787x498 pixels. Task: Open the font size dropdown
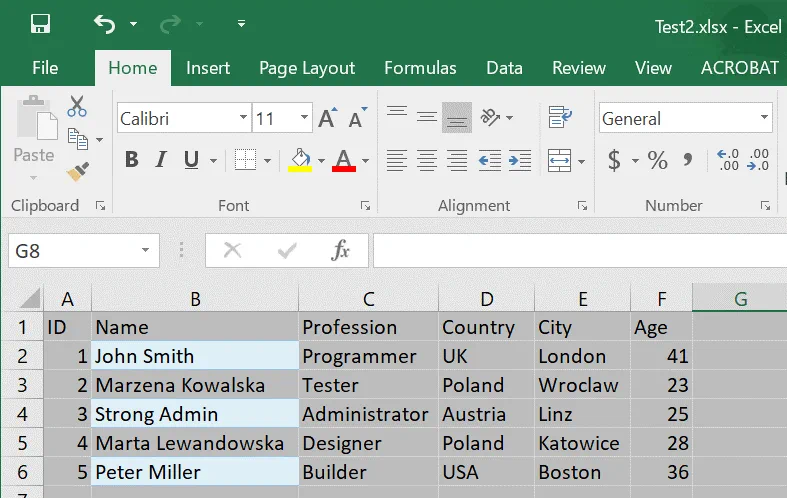[x=305, y=119]
